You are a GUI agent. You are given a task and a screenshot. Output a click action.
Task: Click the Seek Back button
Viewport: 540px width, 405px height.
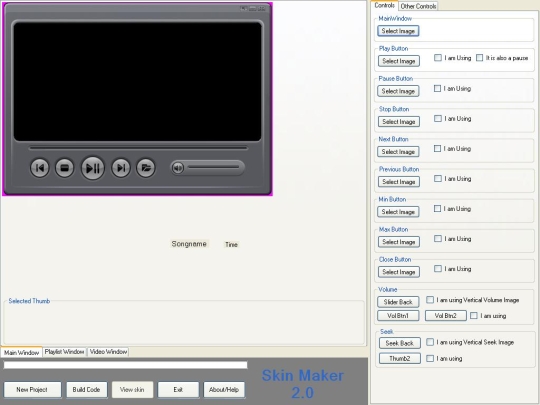tap(399, 343)
